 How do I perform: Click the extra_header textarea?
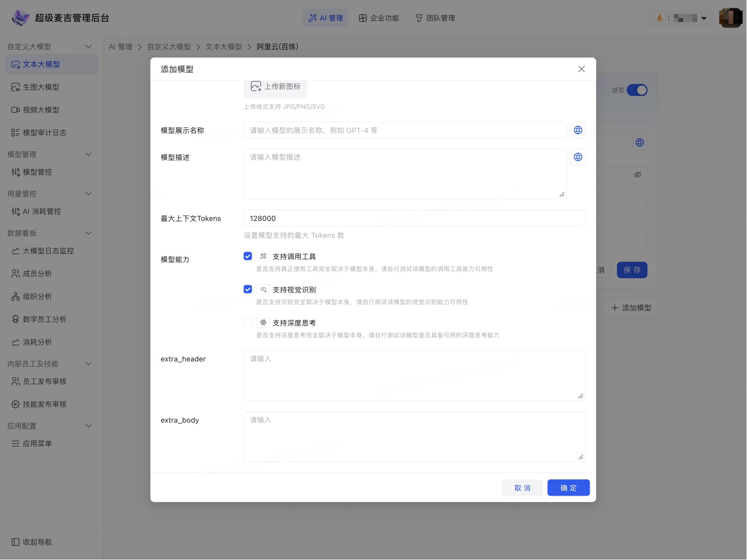click(x=414, y=376)
